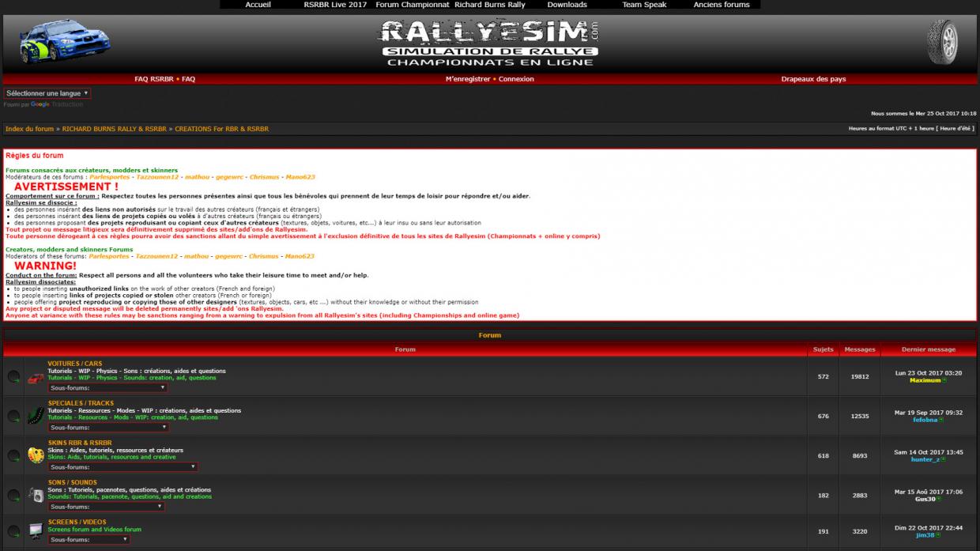Click the RallyeSim logo banner
980x551 pixels.
click(490, 43)
